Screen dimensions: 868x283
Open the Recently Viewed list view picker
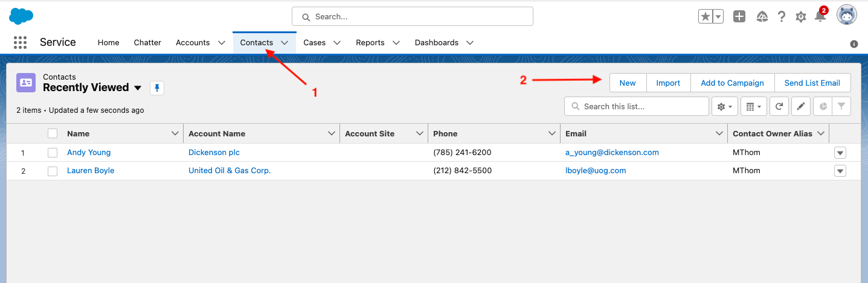coord(138,88)
